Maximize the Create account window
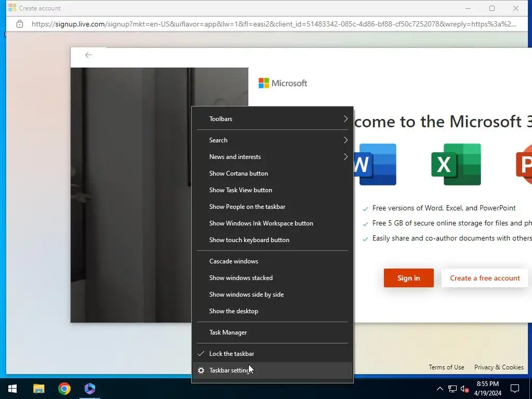 (x=491, y=8)
